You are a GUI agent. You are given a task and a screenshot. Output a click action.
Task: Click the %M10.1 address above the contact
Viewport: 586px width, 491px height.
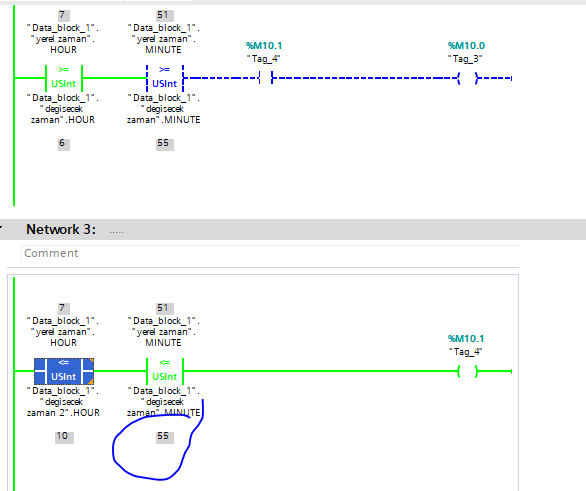264,46
